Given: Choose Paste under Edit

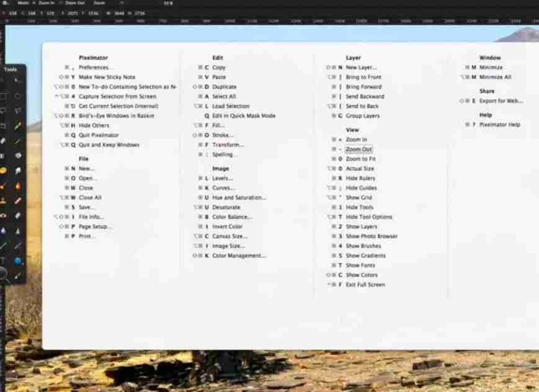Looking at the screenshot, I should pyautogui.click(x=219, y=77).
